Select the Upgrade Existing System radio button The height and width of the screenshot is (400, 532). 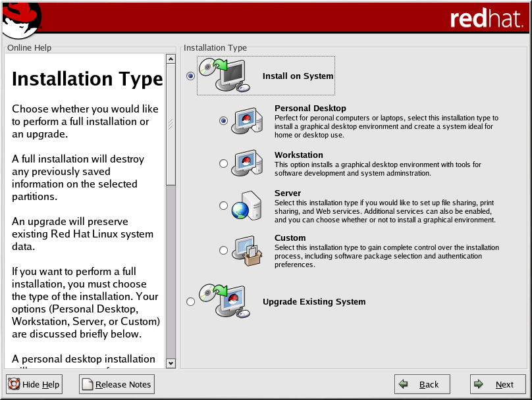coord(191,302)
